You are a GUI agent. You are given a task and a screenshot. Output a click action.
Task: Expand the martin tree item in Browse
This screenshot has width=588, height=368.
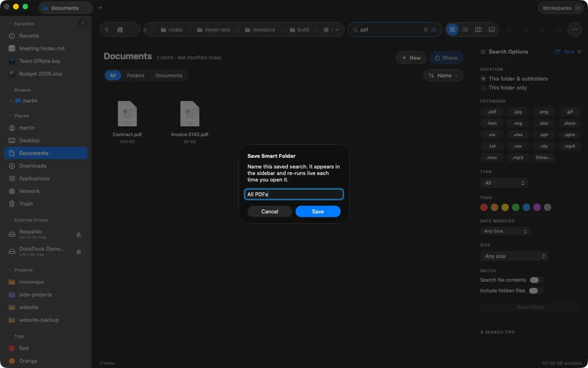pyautogui.click(x=11, y=101)
